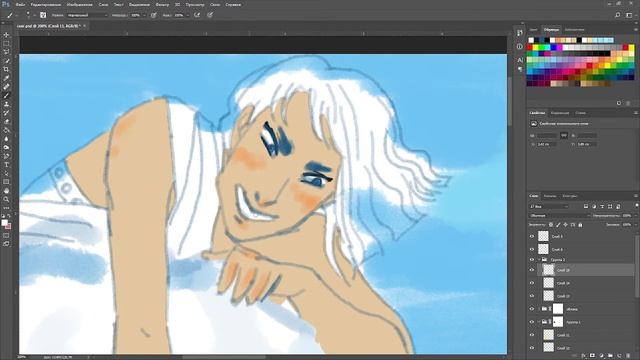Viewport: 640px width, 360px height.
Task: Expand the облака group arrow
Action: pyautogui.click(x=539, y=309)
